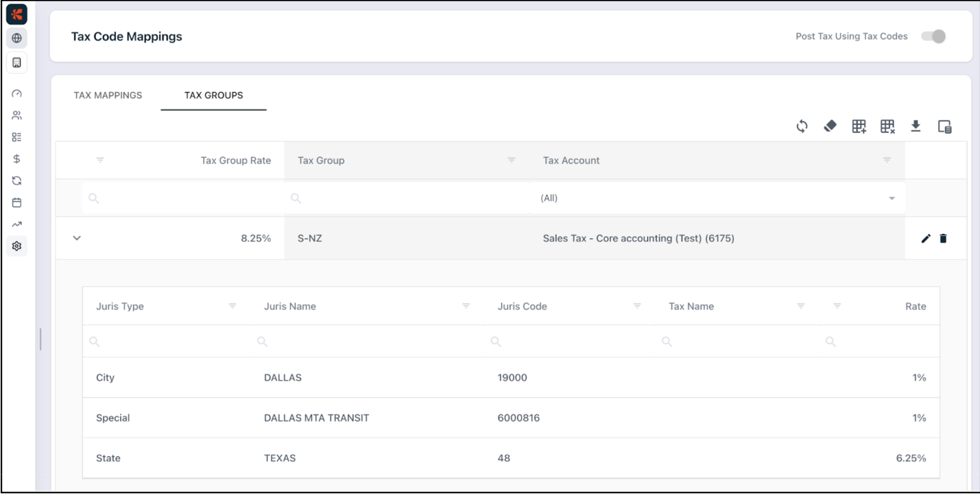980x494 pixels.
Task: Toggle Post Tax Using Tax Codes switch
Action: pyautogui.click(x=933, y=36)
